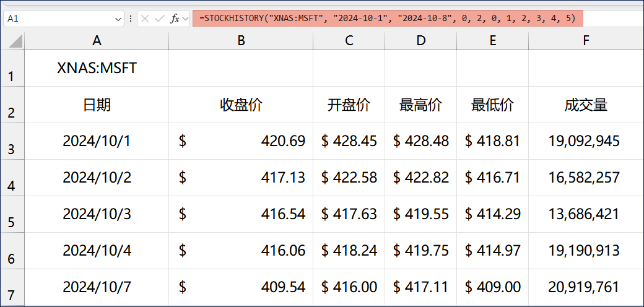
Task: Click closing price cell 420.69
Action: tap(241, 142)
